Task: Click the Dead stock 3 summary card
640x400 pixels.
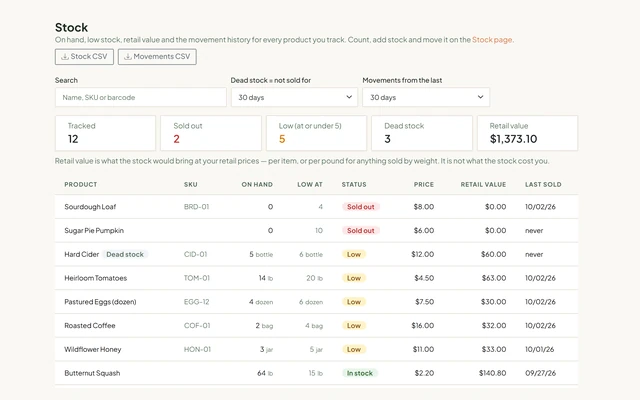Action: pos(422,133)
